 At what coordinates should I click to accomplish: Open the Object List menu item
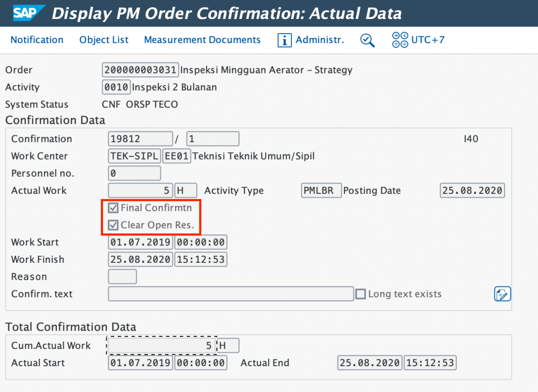(x=104, y=40)
